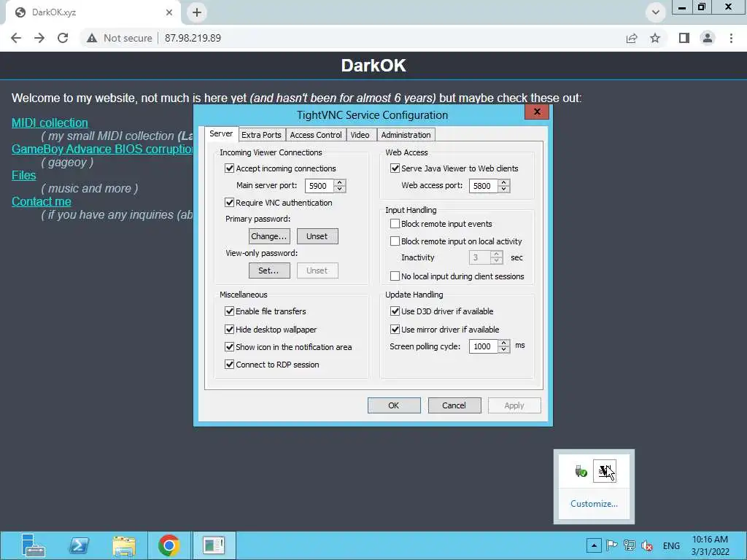Open Chrome three-dot menu
Screen dimensions: 747x560
point(731,38)
